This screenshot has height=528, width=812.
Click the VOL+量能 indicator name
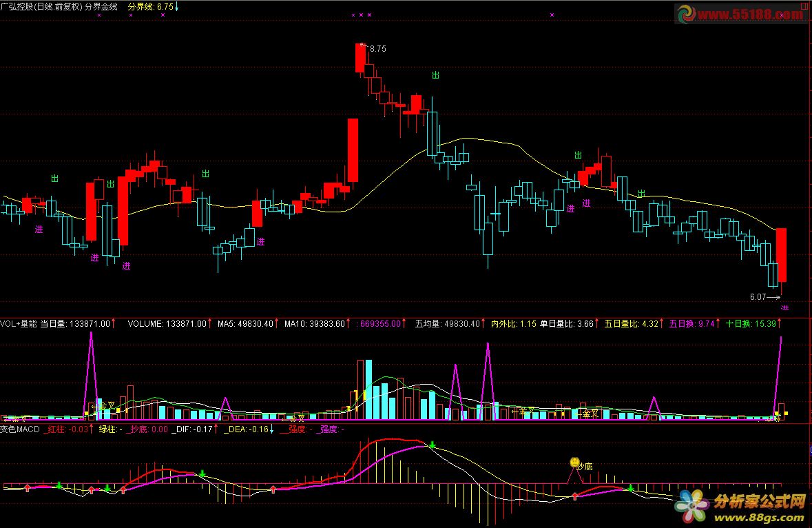(19, 324)
